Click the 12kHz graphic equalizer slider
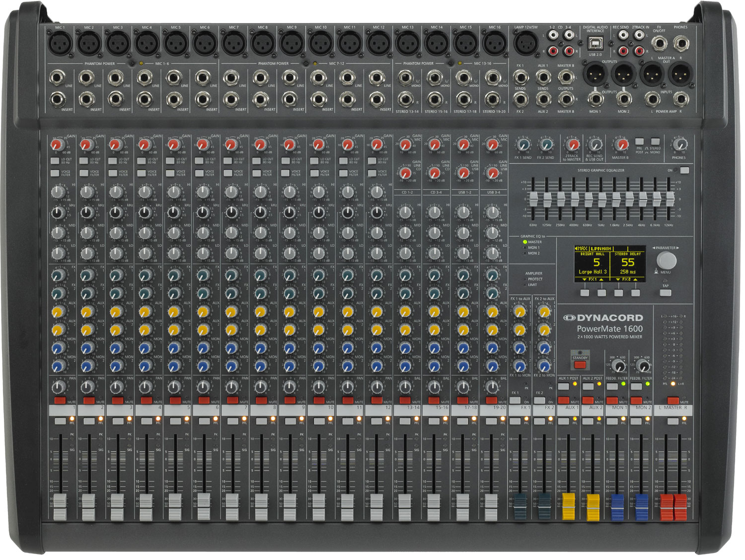Screen dimensions: 745x560 click(670, 199)
